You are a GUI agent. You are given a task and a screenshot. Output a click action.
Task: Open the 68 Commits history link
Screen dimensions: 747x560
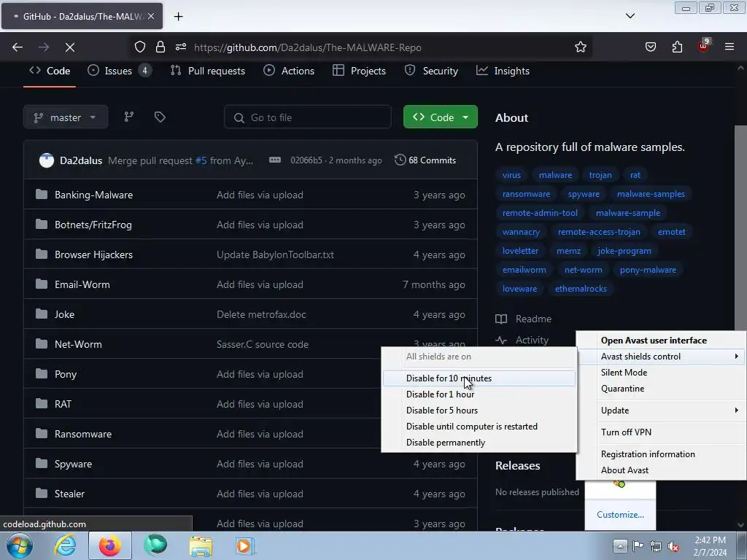pos(425,160)
